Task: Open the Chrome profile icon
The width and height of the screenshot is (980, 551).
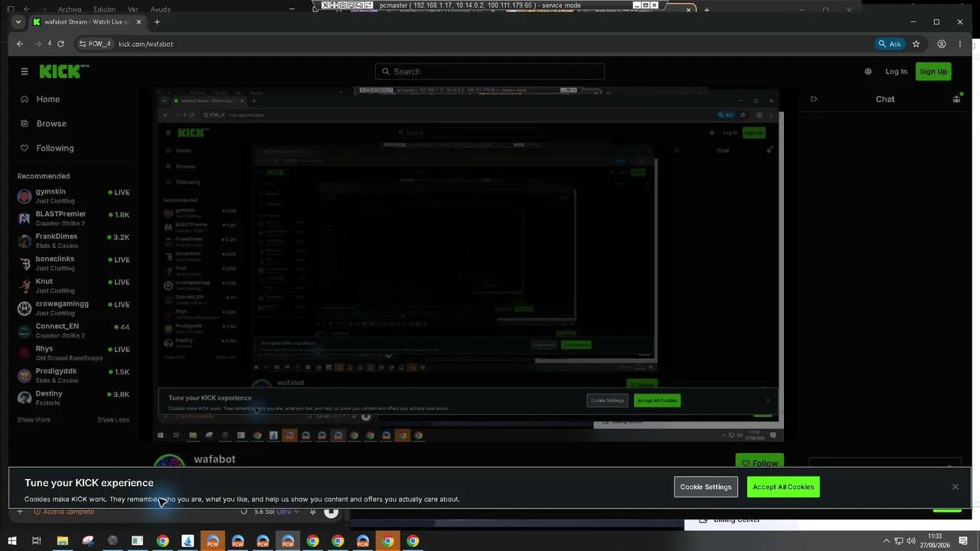Action: pos(942,44)
